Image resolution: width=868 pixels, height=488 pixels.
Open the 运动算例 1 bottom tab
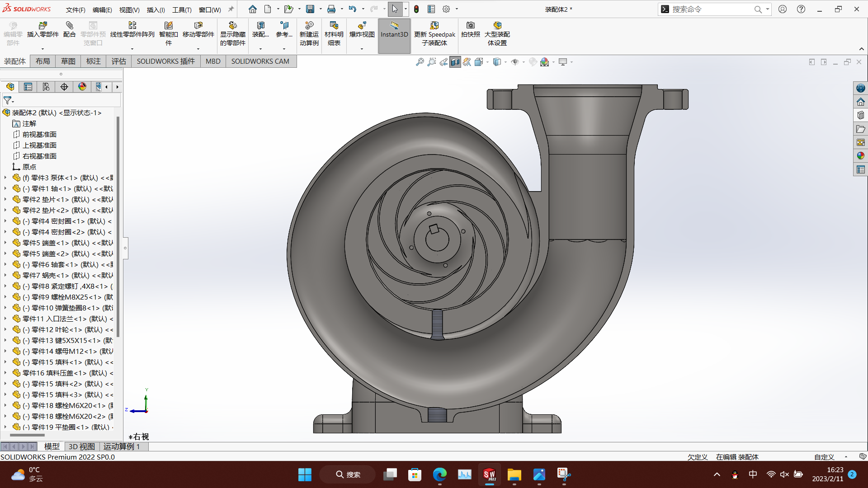coord(122,446)
